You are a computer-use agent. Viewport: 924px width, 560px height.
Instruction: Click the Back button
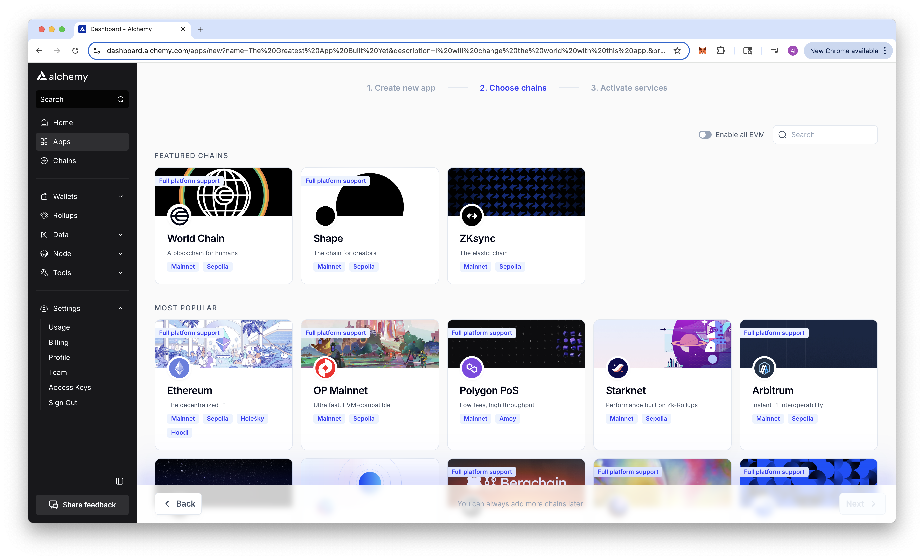(179, 504)
